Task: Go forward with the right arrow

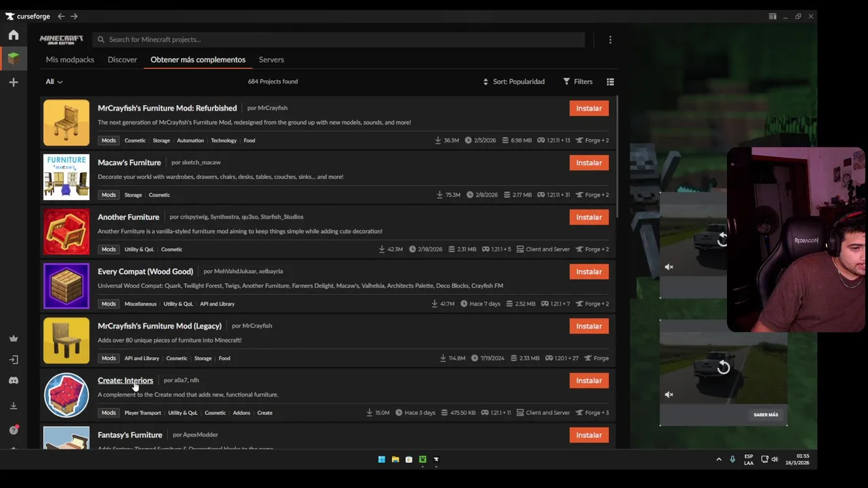Action: coord(74,16)
